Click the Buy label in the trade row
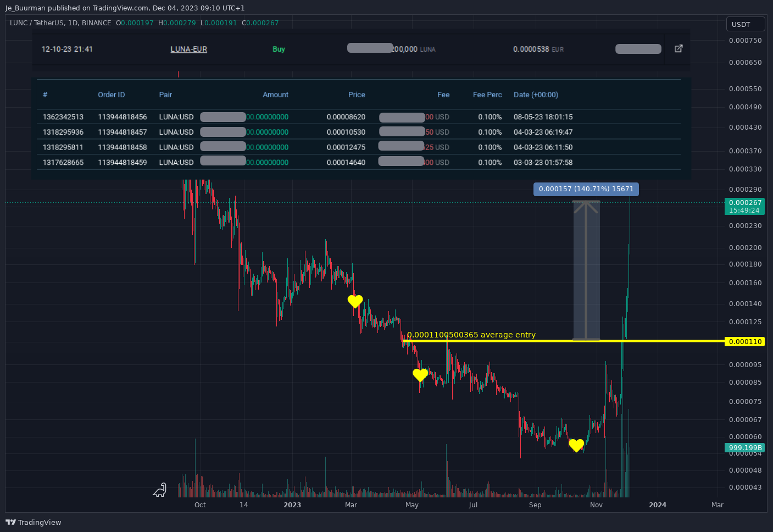This screenshot has width=773, height=532. pos(279,49)
